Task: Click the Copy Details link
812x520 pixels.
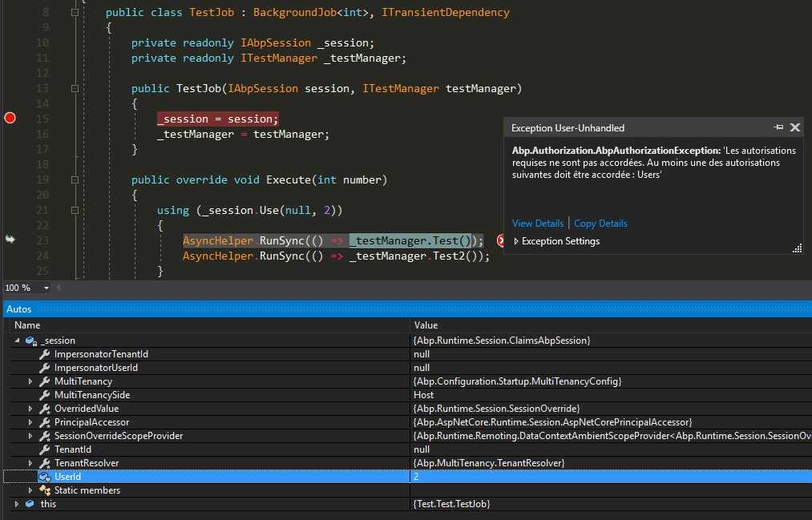Action: click(x=600, y=223)
